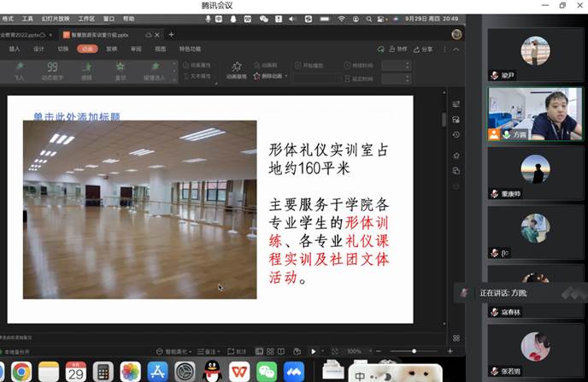
Task: Click the 形体礼仪实训室 text box
Action: pyautogui.click(x=328, y=214)
